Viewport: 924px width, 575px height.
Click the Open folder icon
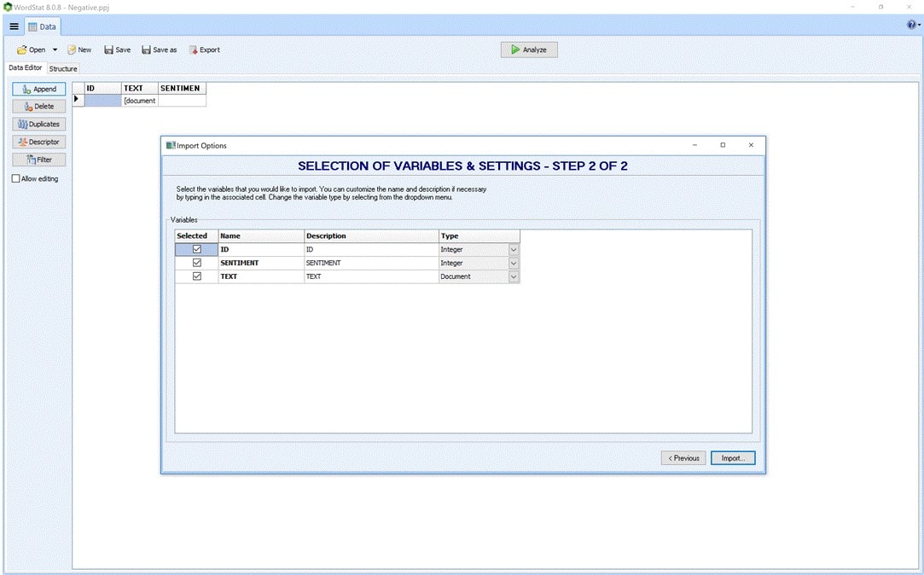pos(22,49)
